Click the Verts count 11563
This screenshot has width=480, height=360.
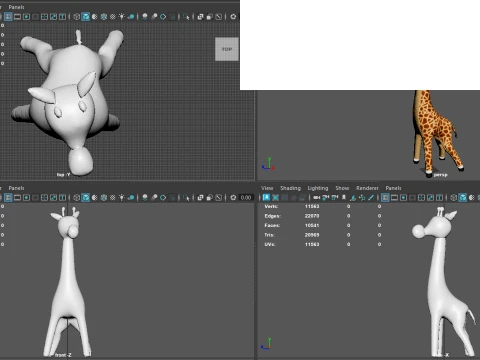click(x=312, y=206)
